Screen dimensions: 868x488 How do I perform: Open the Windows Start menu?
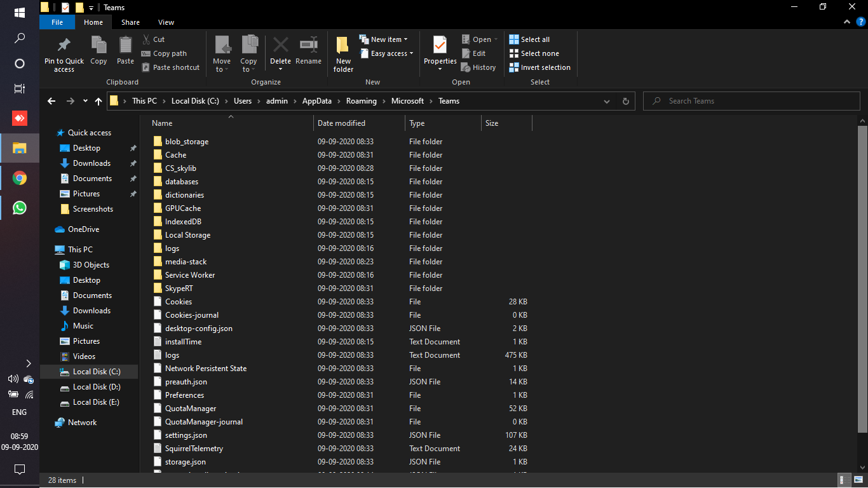click(20, 12)
